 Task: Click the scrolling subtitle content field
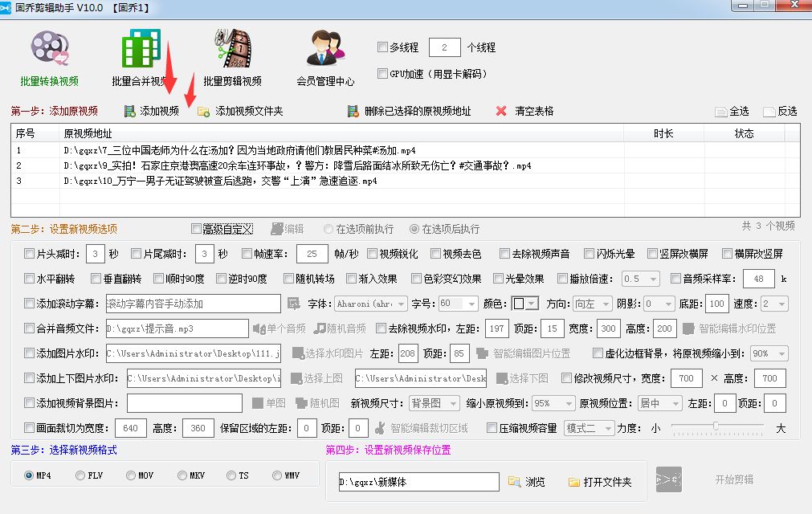[x=193, y=304]
